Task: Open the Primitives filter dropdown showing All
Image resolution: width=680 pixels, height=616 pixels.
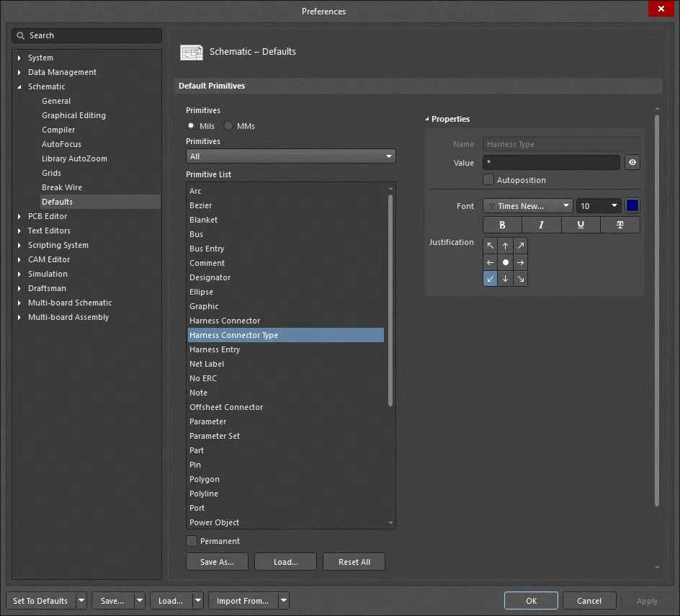Action: click(x=290, y=156)
